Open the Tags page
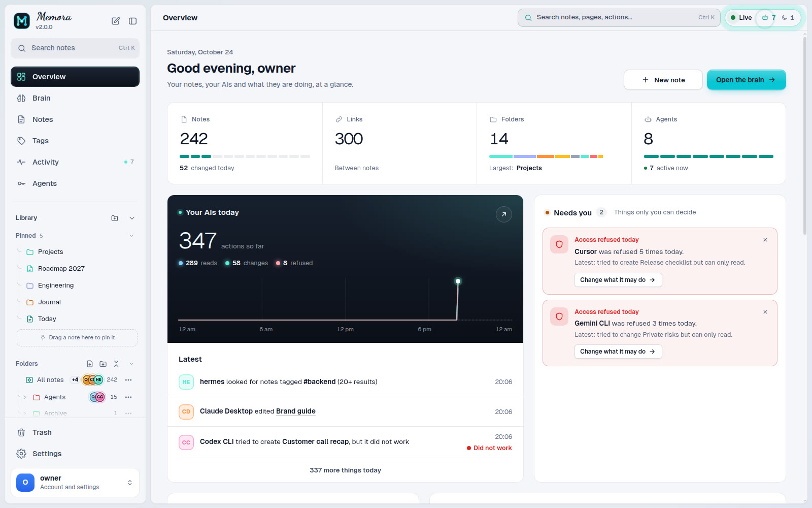This screenshot has height=508, width=812. [x=75, y=141]
